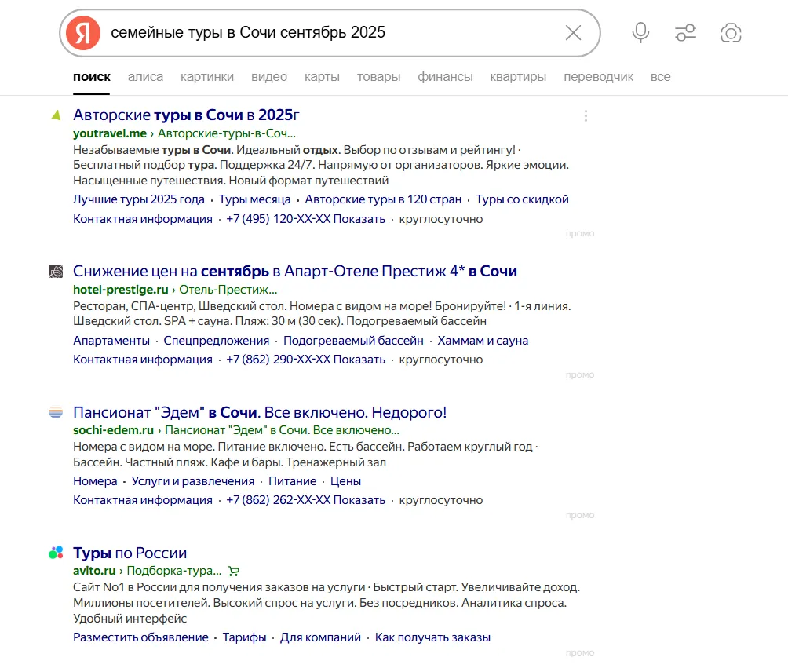
Task: Open 'Услуги и развлечения' sitelink
Action: [x=193, y=481]
